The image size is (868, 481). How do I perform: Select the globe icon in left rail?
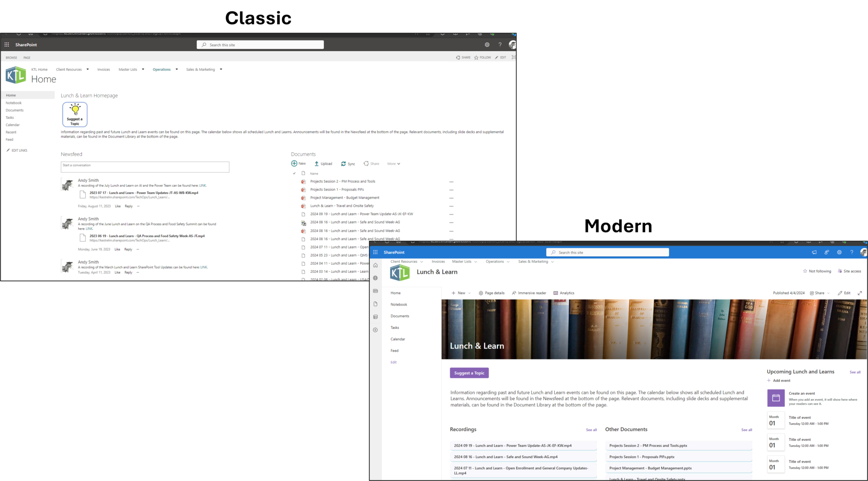(376, 278)
